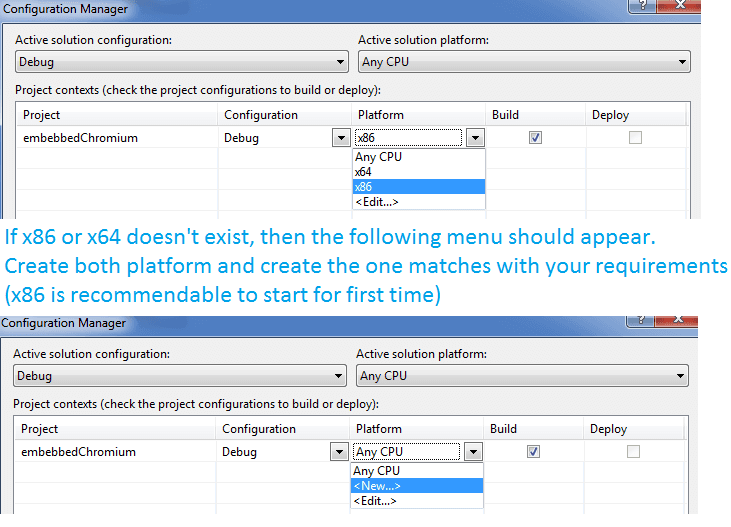Toggle the Build checkbox in lower dialog
731x527 pixels.
534,452
